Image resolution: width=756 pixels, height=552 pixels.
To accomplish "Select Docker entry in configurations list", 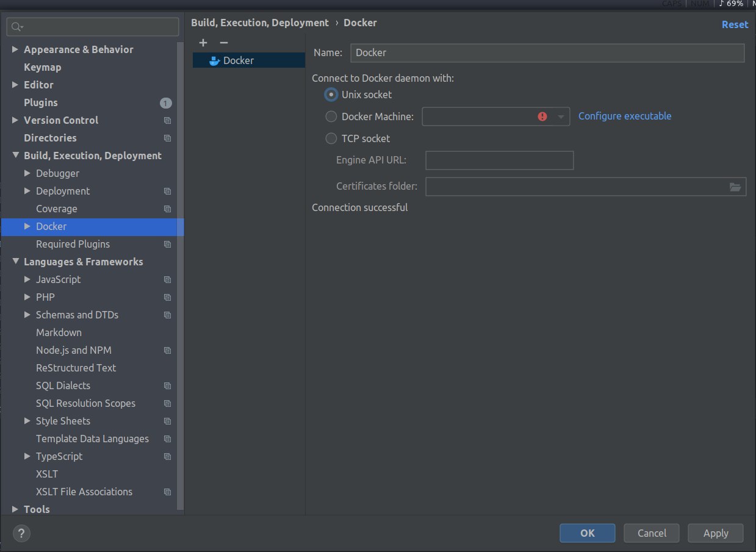I will (x=249, y=60).
